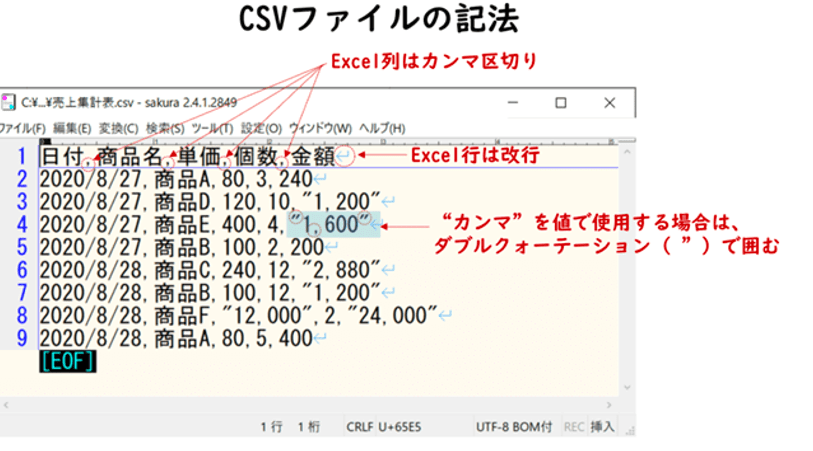Click the highlighted "1,600" value in line 4
Viewport: 813px width, 451px height.
(333, 224)
